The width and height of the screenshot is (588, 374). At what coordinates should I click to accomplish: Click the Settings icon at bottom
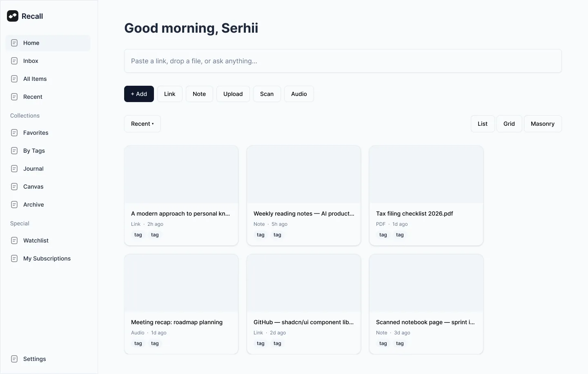click(x=14, y=359)
